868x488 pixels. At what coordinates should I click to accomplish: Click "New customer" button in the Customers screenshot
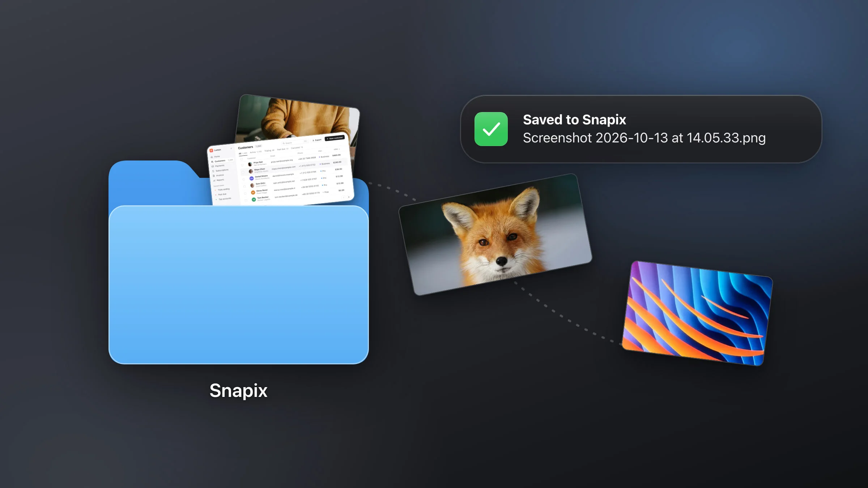(x=335, y=138)
